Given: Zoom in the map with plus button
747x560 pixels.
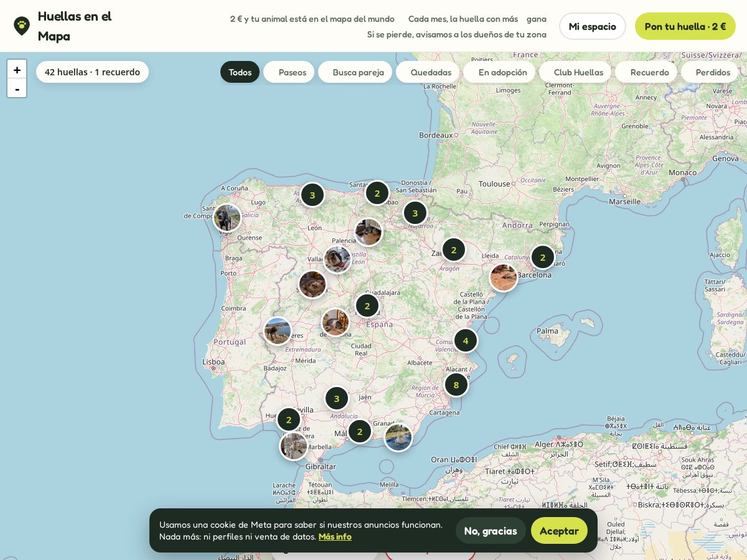Looking at the screenshot, I should [x=17, y=70].
